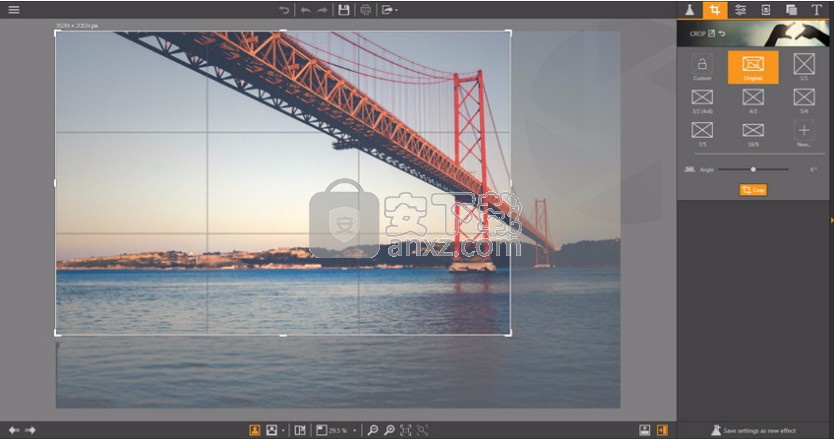Select the 7/5 crop ratio preset
Viewport: 834px width, 439px height.
(702, 134)
